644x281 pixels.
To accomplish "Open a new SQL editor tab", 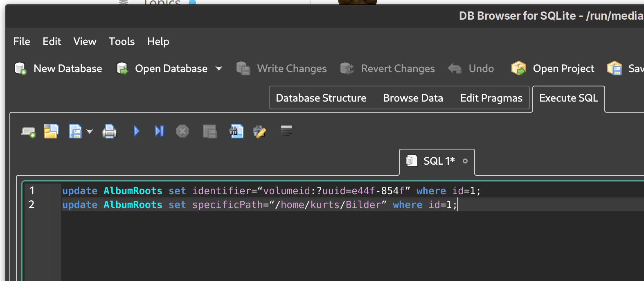I will pos(28,132).
